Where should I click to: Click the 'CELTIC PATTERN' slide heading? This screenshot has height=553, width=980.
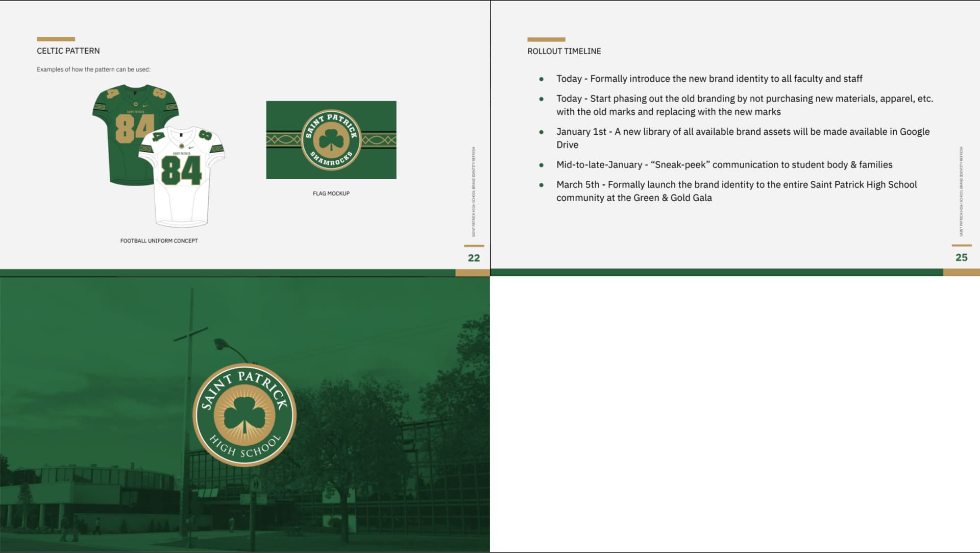click(68, 51)
